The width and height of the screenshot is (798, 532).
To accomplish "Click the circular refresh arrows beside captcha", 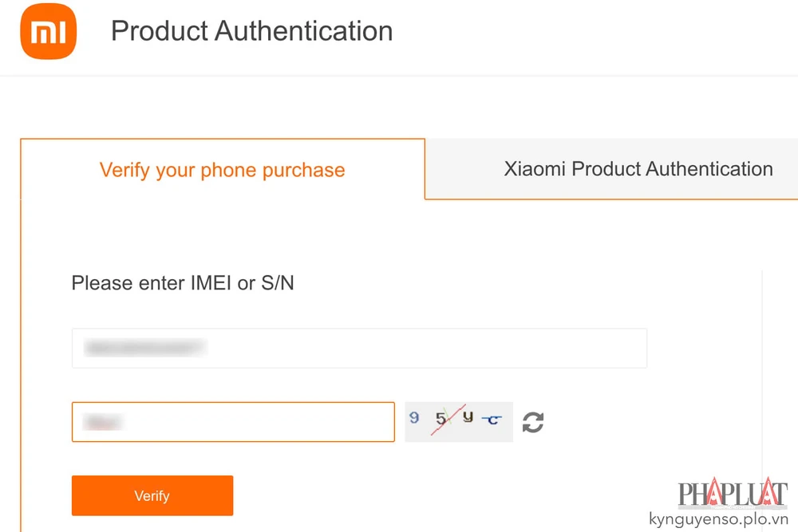I will (x=532, y=422).
